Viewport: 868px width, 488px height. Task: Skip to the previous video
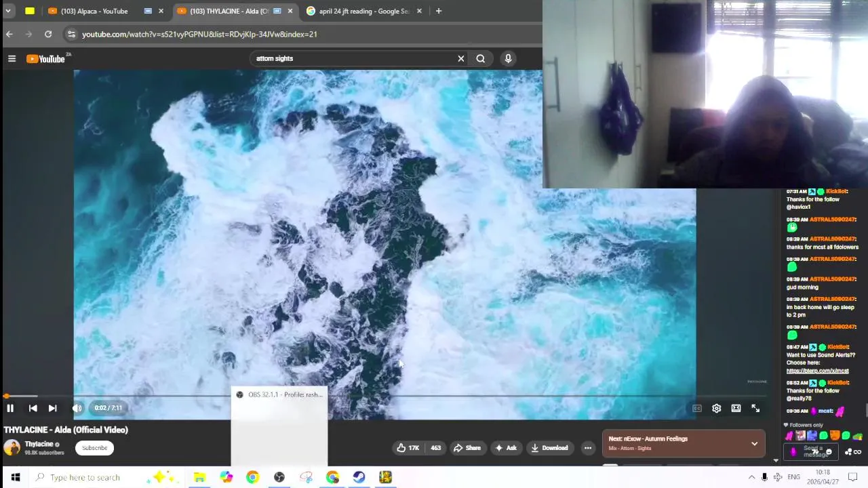pyautogui.click(x=33, y=408)
